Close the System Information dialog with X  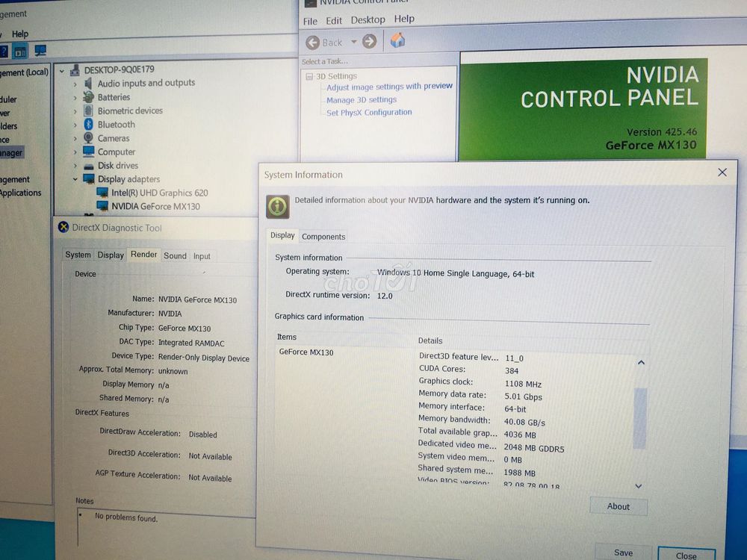(x=722, y=172)
